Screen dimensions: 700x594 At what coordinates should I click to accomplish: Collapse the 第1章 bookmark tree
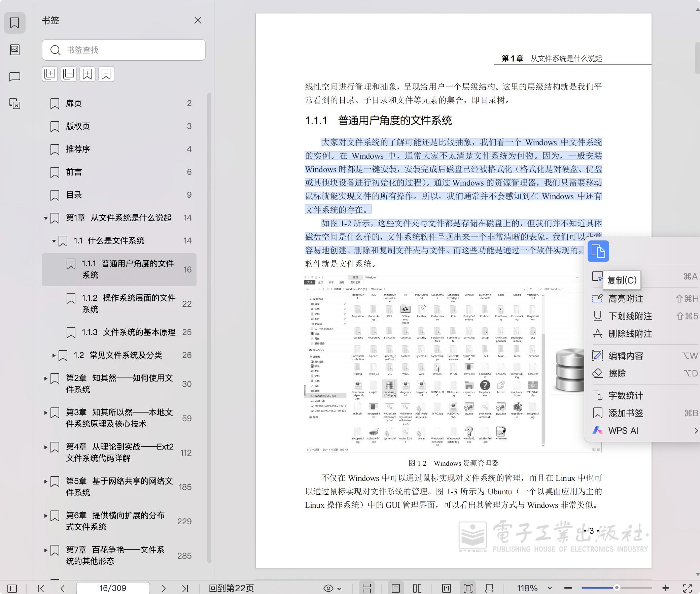pyautogui.click(x=46, y=218)
